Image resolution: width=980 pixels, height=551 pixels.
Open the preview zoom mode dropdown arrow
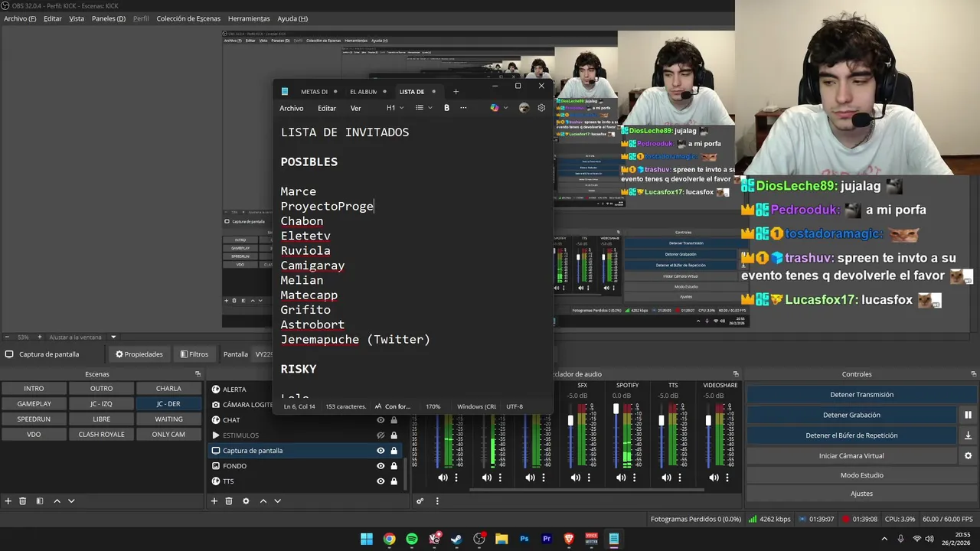pos(113,337)
